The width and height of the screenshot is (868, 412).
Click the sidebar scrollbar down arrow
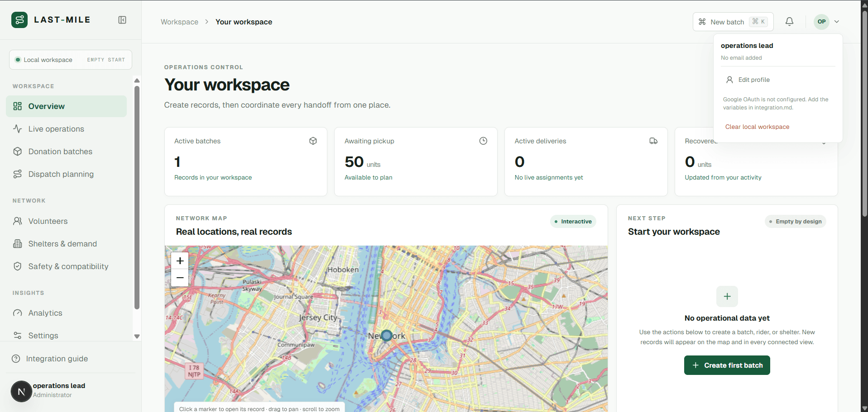pyautogui.click(x=137, y=336)
